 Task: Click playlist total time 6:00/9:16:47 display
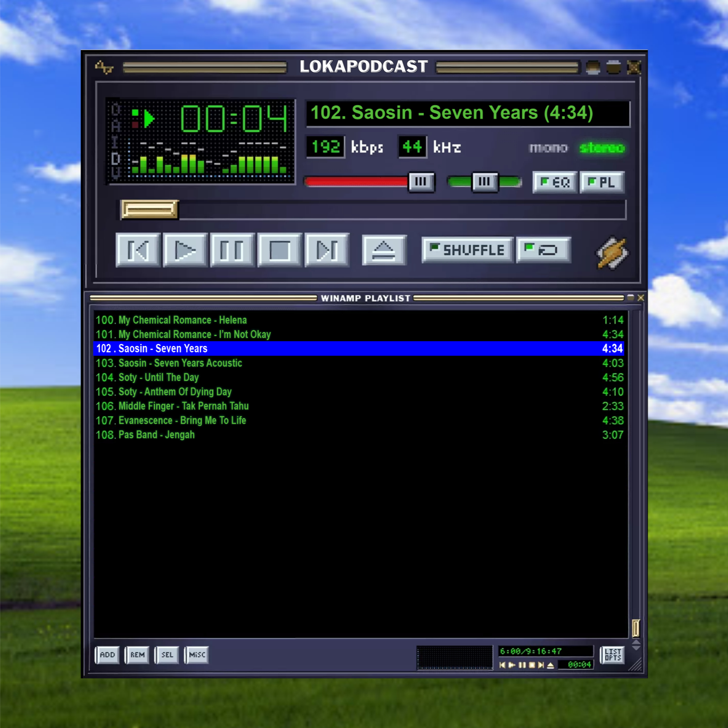tap(546, 651)
